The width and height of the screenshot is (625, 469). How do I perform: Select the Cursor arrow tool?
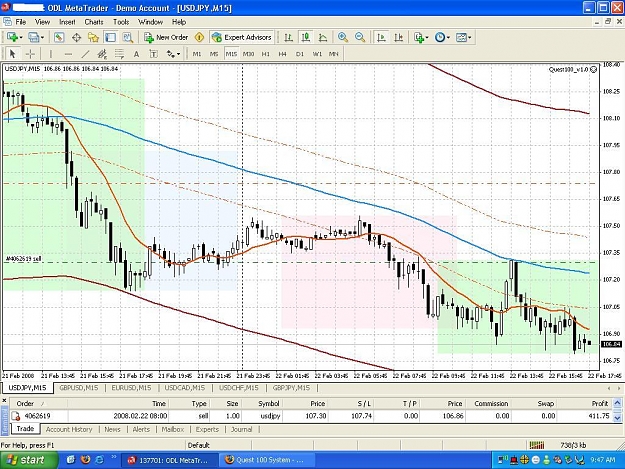point(12,54)
